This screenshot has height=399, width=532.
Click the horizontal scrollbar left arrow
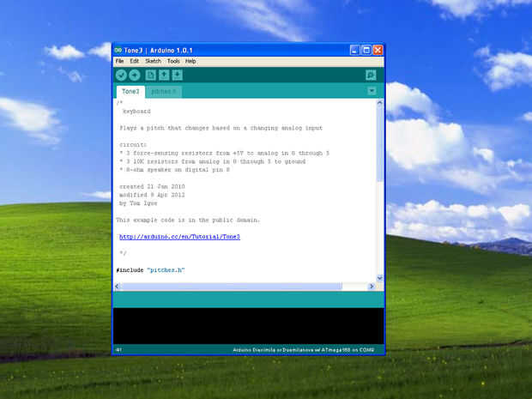coord(117,287)
